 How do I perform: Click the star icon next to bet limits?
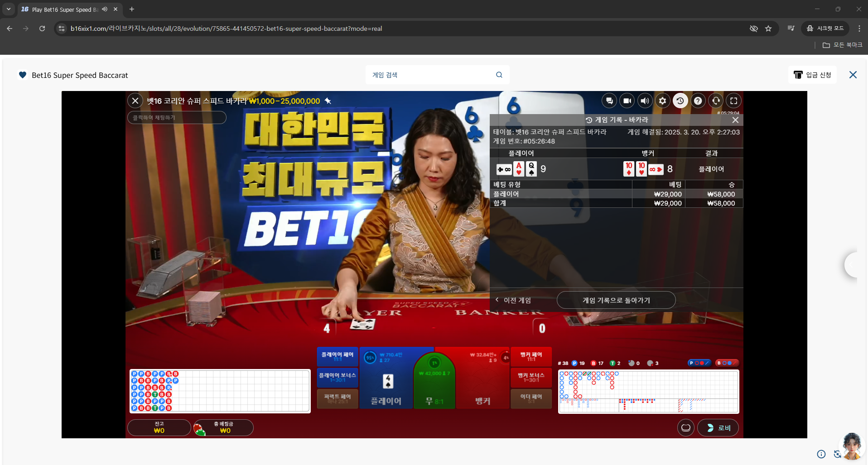click(x=328, y=101)
